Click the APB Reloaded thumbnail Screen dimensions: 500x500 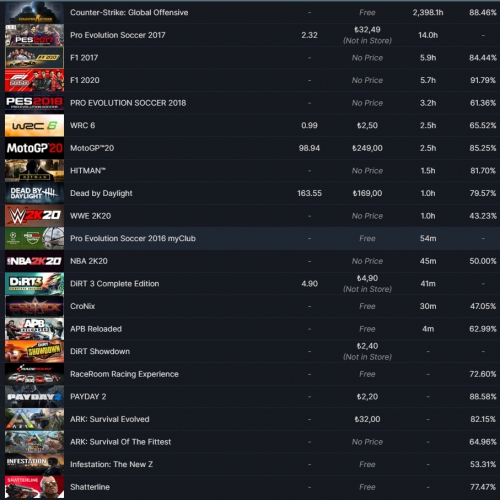click(x=34, y=329)
